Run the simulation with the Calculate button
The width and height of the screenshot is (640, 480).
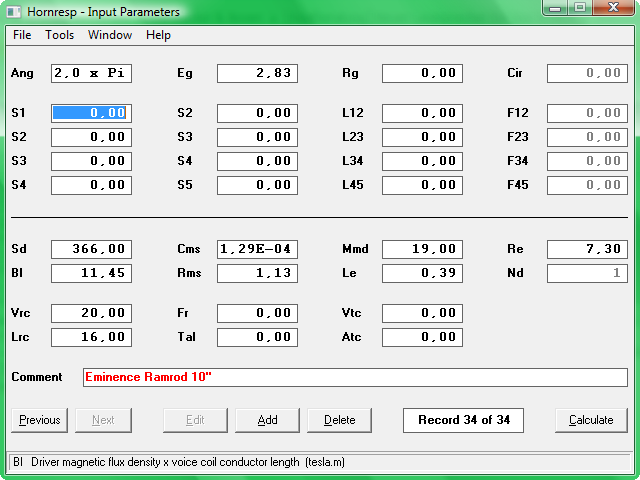(x=591, y=420)
